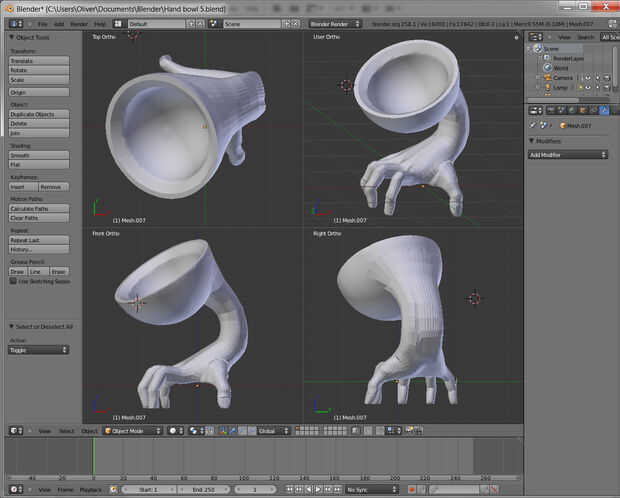620x498 pixels.
Task: Open the Outliner editor type selector
Action: (535, 37)
